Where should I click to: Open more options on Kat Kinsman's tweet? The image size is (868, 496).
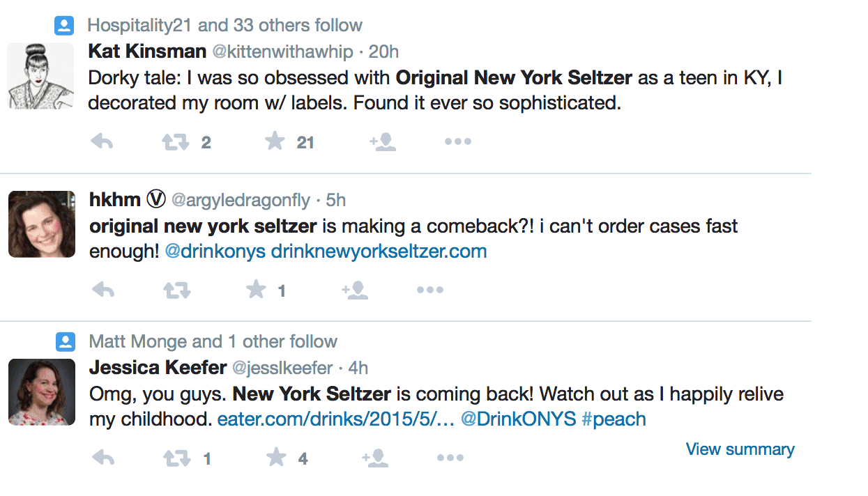tap(458, 141)
